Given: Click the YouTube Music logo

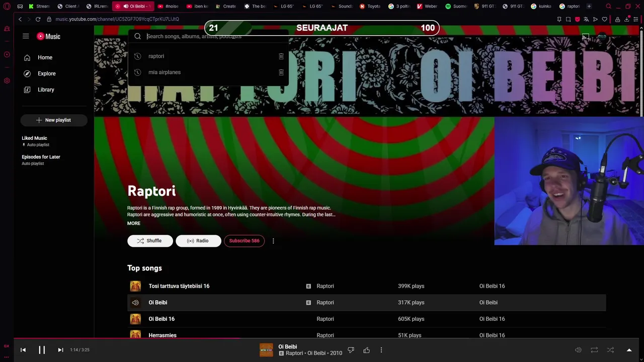Looking at the screenshot, I should tap(48, 36).
